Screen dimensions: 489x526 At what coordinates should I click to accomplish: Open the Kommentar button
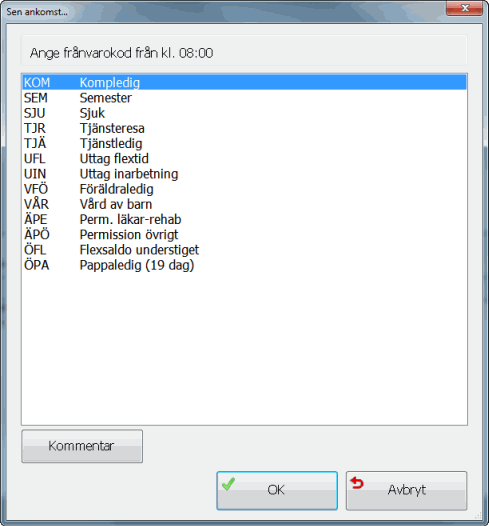(82, 446)
